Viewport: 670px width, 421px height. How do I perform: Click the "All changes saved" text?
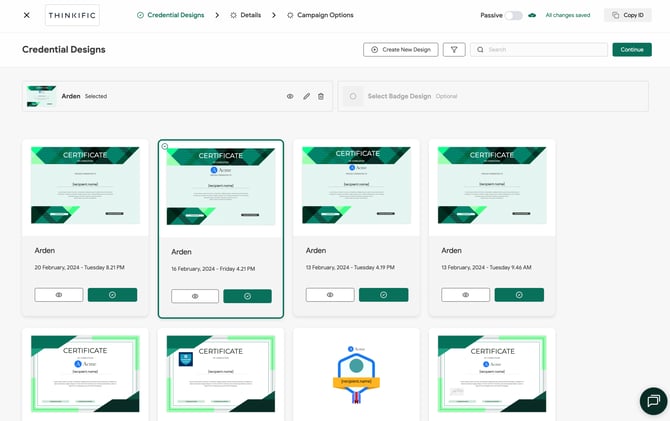point(568,15)
